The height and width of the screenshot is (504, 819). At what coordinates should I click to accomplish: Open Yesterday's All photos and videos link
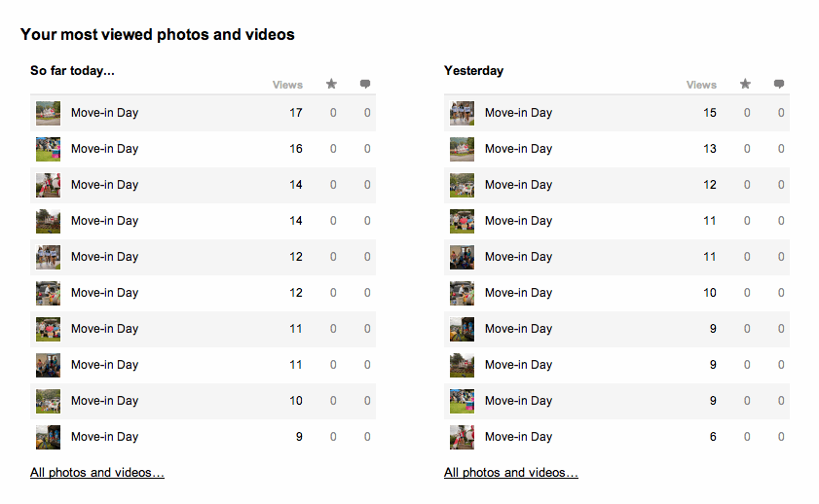(511, 473)
